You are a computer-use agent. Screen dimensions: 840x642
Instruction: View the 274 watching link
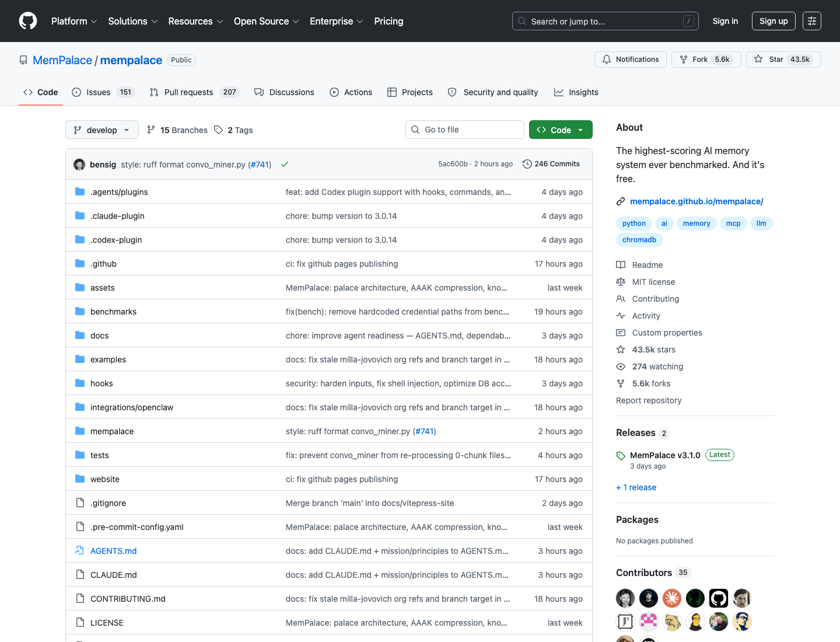tap(657, 367)
